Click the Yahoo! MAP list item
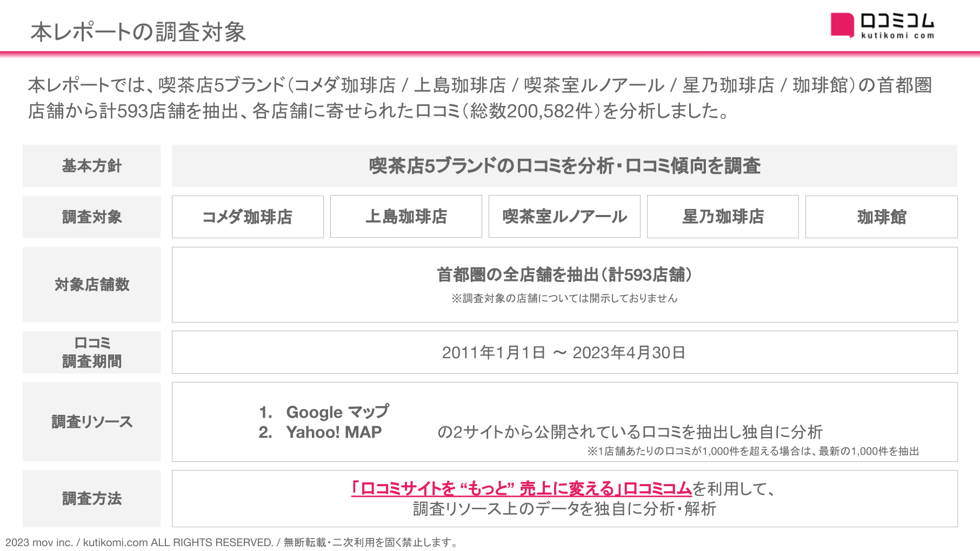Screen dimensions: 980x551 pyautogui.click(x=320, y=432)
